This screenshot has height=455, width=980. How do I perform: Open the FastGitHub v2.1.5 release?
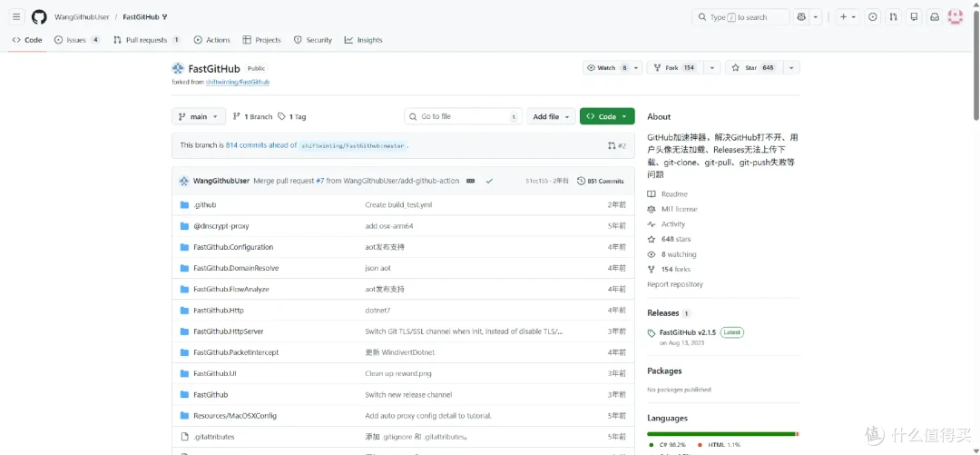688,332
